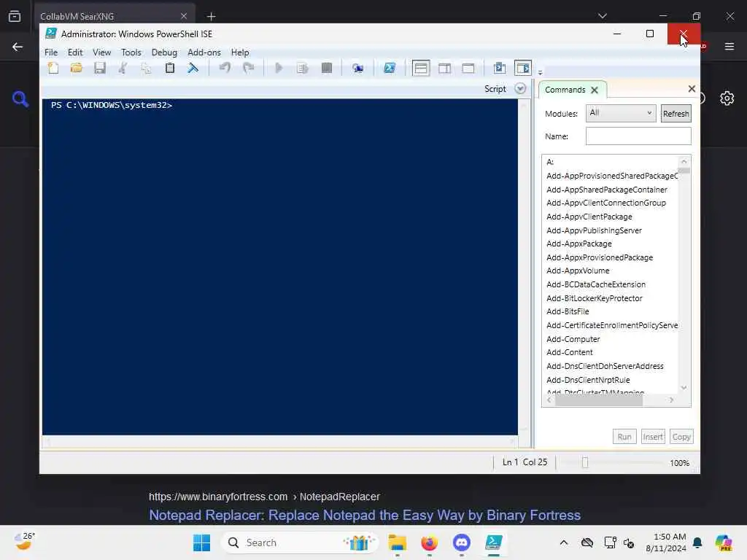747x560 pixels.
Task: Click the Run Selection icon
Action: click(x=303, y=68)
